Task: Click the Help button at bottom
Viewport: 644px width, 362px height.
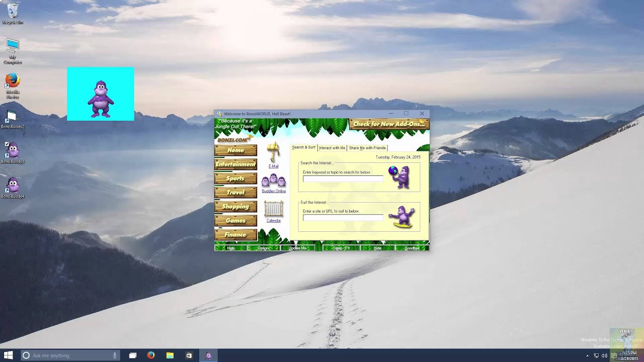Action: pos(231,248)
